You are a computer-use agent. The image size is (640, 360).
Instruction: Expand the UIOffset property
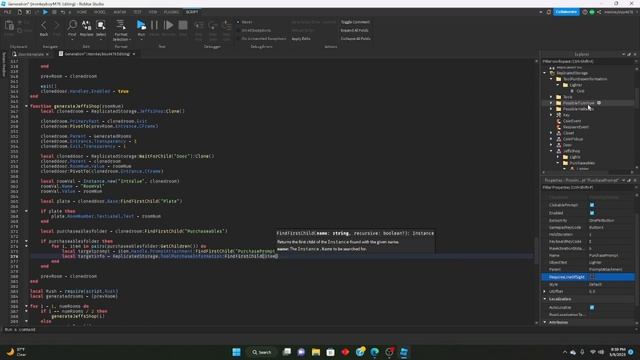[x=545, y=291]
